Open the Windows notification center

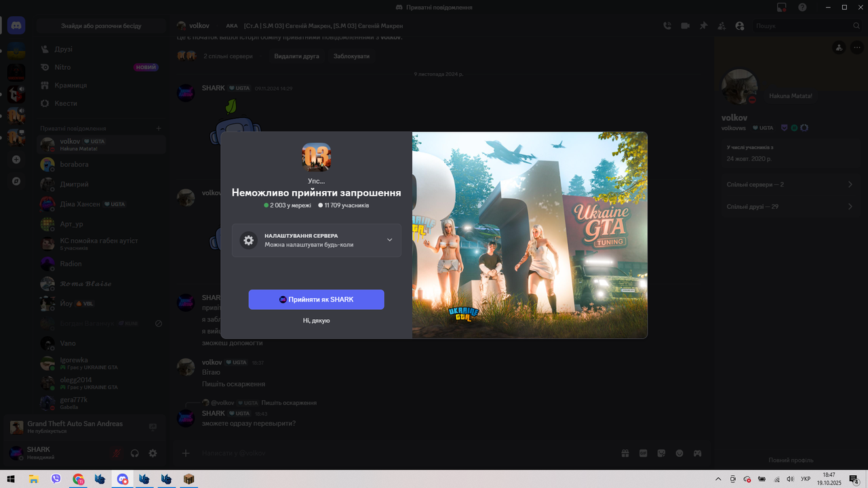pyautogui.click(x=854, y=479)
